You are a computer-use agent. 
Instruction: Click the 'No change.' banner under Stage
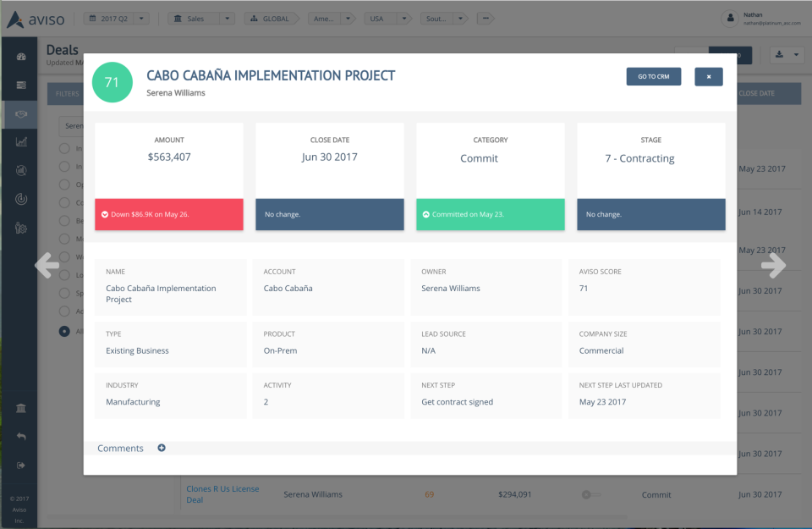coord(651,214)
